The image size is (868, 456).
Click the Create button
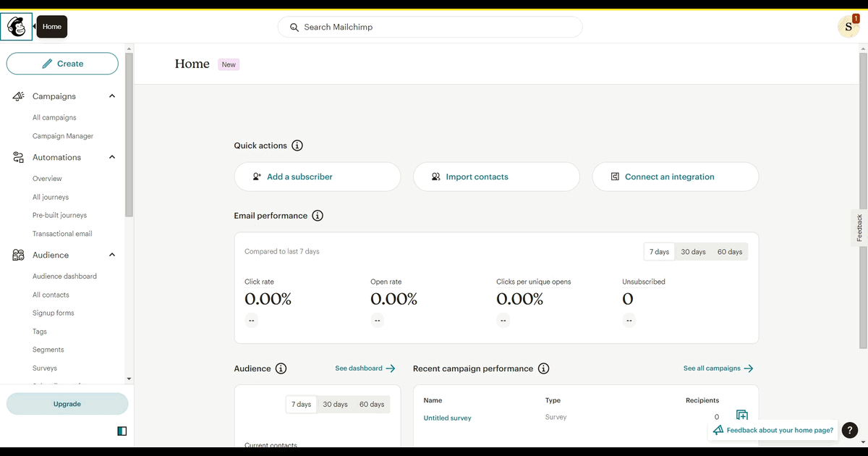tap(62, 64)
